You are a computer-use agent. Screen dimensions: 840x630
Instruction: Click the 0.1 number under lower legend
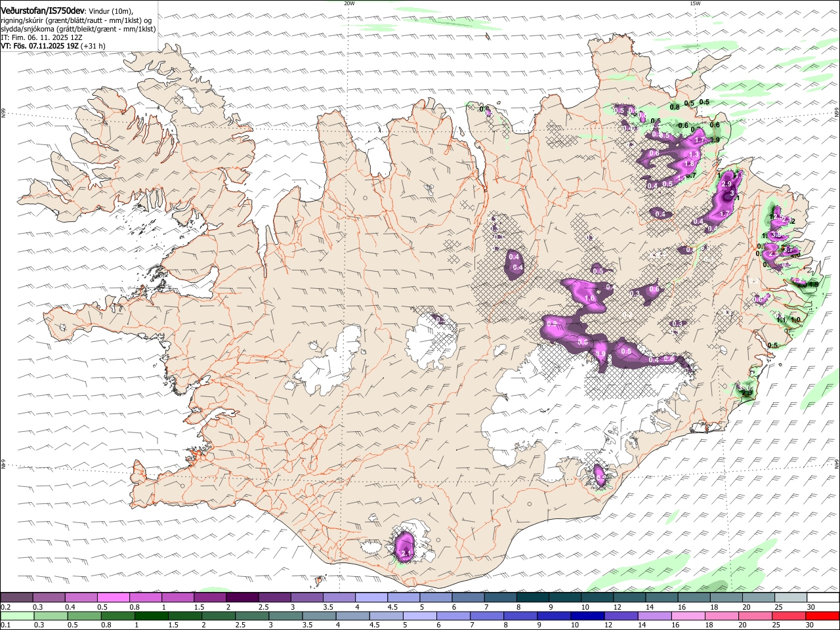5,625
